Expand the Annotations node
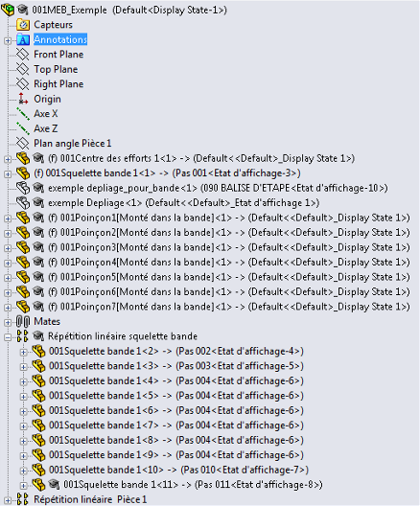Screen dimensions: 420x506 point(8,40)
